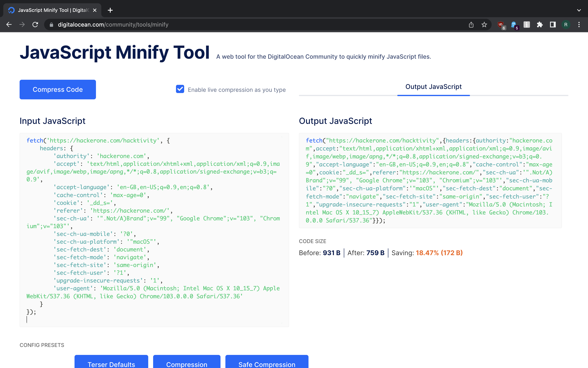
Task: Click the gray info extension icon
Action: (x=527, y=25)
